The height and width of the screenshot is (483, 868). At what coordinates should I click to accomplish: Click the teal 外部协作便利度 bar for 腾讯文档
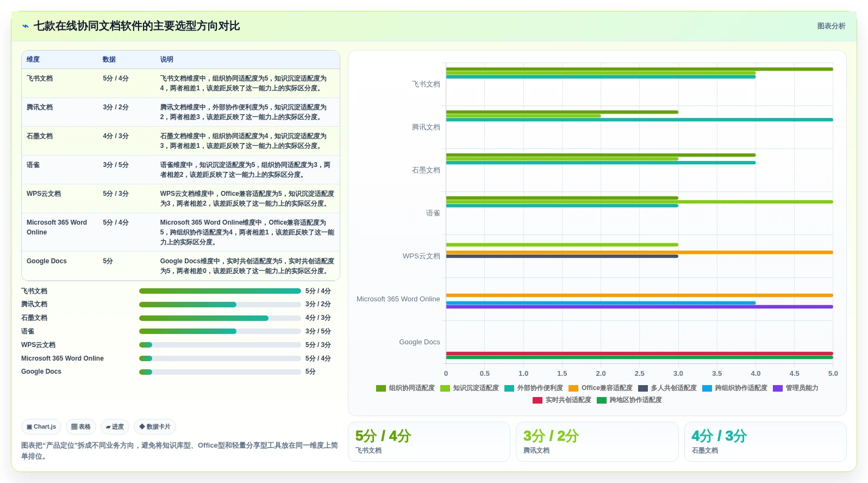click(640, 120)
